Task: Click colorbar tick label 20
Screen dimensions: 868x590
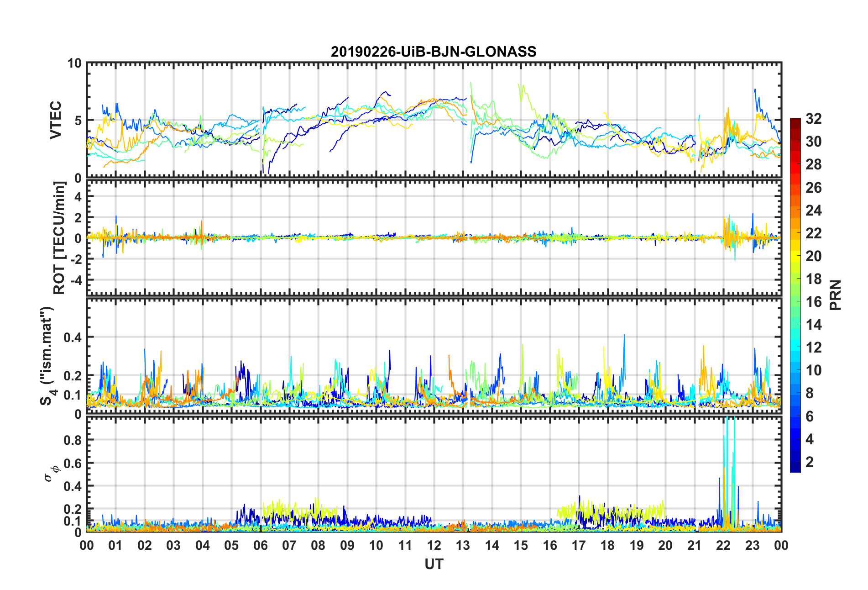Action: click(x=813, y=256)
